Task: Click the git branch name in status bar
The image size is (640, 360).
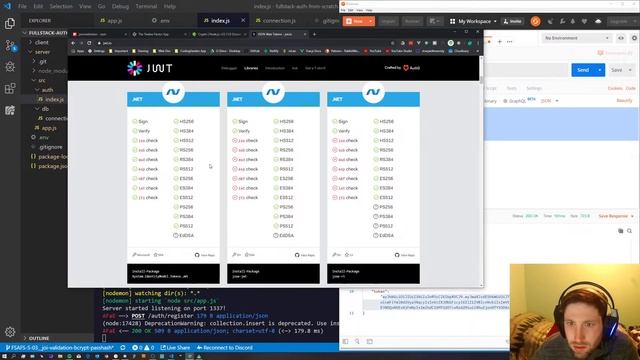Action: click(x=60, y=348)
